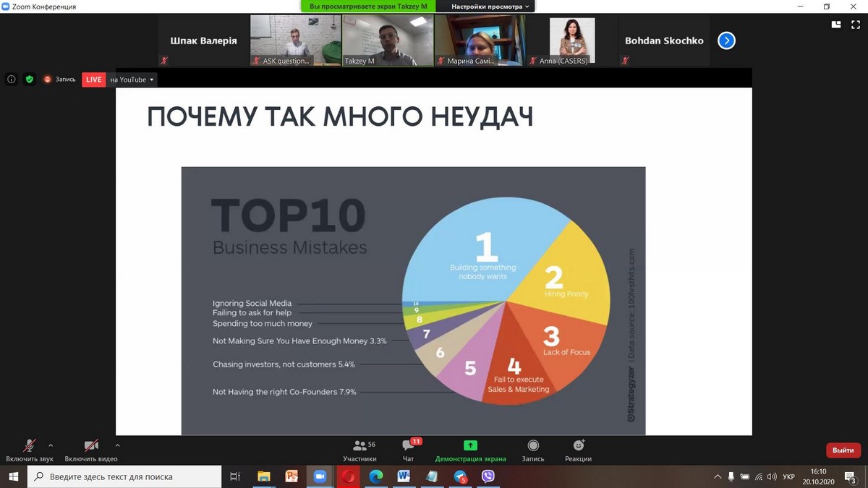This screenshot has width=868, height=488.
Task: Switch the video gallery layout view
Action: (836, 24)
